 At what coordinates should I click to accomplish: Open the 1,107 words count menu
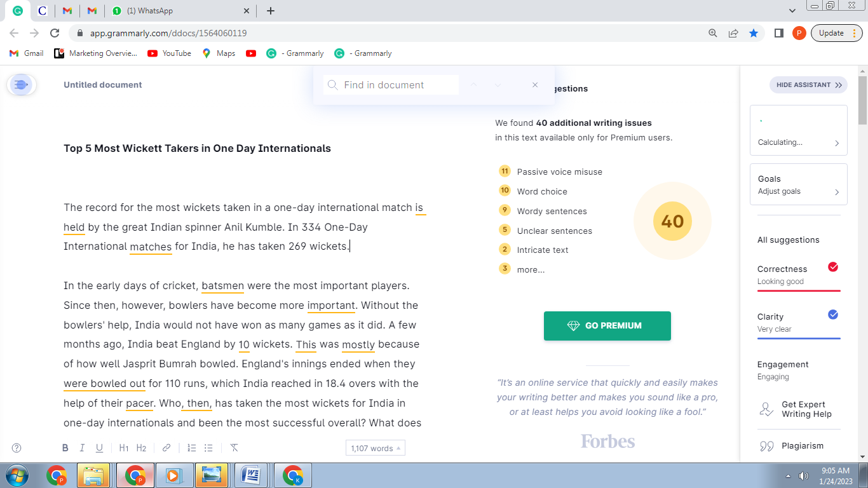point(376,448)
